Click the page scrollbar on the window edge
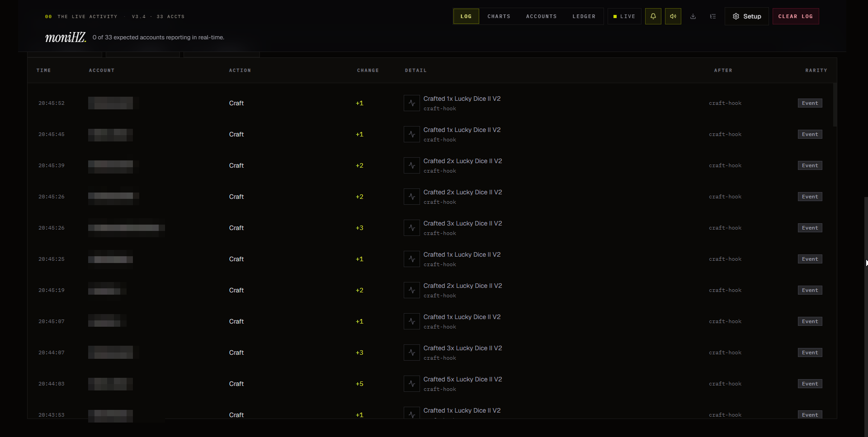Image resolution: width=868 pixels, height=437 pixels. pos(866,316)
